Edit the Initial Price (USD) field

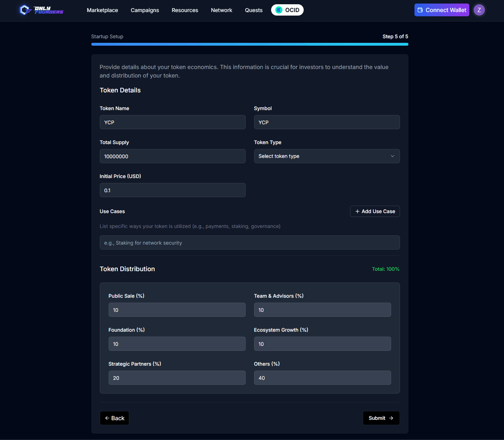(x=172, y=190)
